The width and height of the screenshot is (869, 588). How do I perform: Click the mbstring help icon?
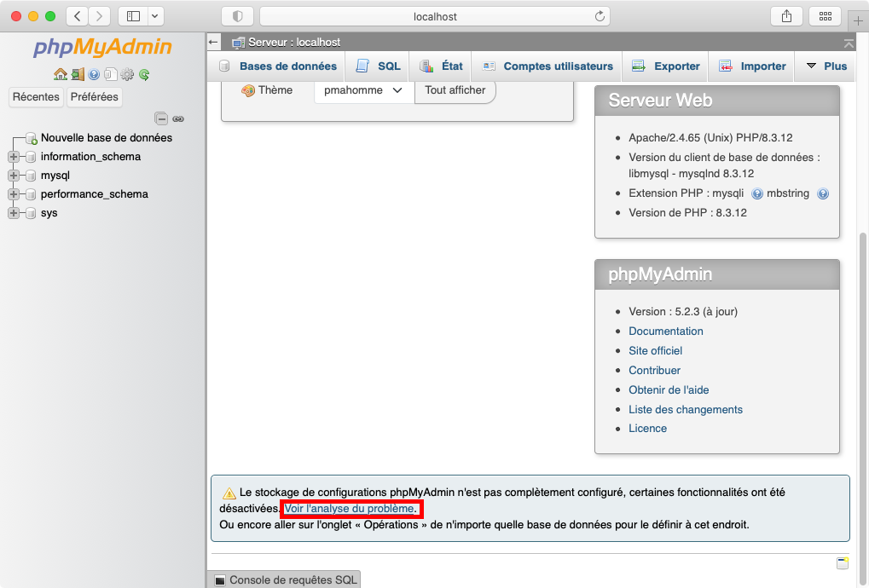pos(823,194)
